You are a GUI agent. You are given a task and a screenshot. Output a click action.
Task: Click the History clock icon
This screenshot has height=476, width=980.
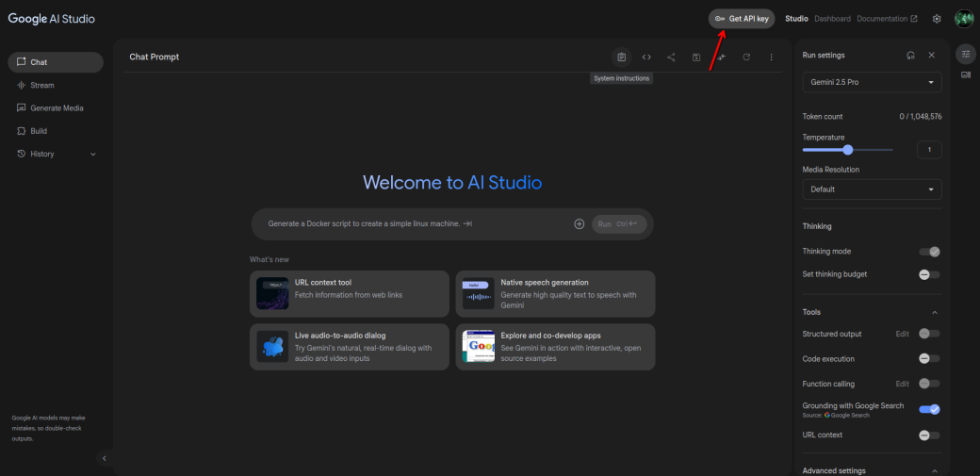coord(22,154)
